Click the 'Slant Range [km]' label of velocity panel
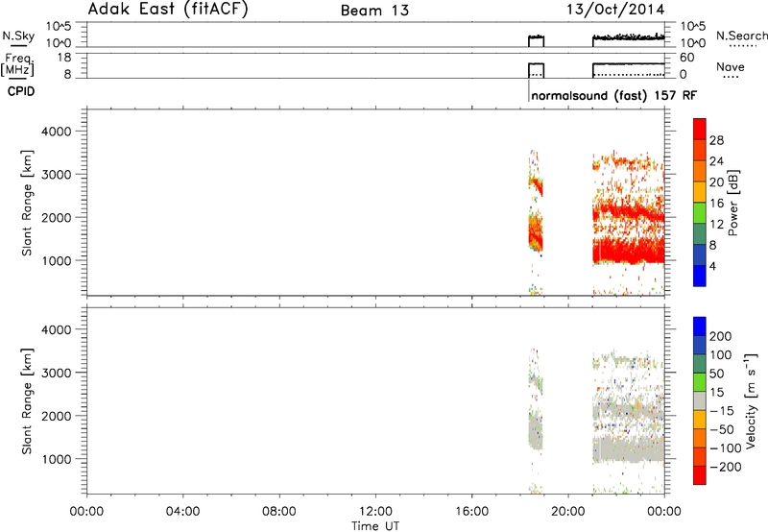The height and width of the screenshot is (532, 768). pyautogui.click(x=27, y=401)
